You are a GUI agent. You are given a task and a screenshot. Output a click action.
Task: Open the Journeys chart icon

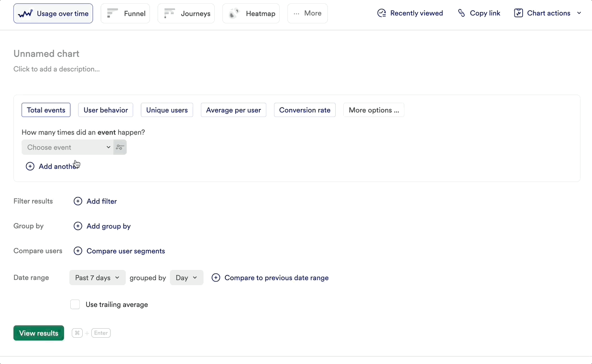tap(169, 13)
